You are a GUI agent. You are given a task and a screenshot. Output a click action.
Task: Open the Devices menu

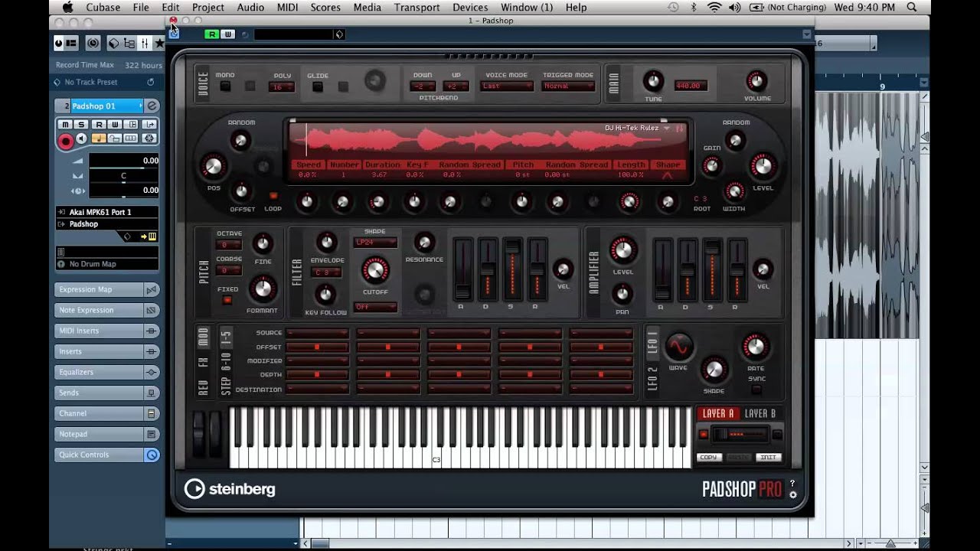470,7
